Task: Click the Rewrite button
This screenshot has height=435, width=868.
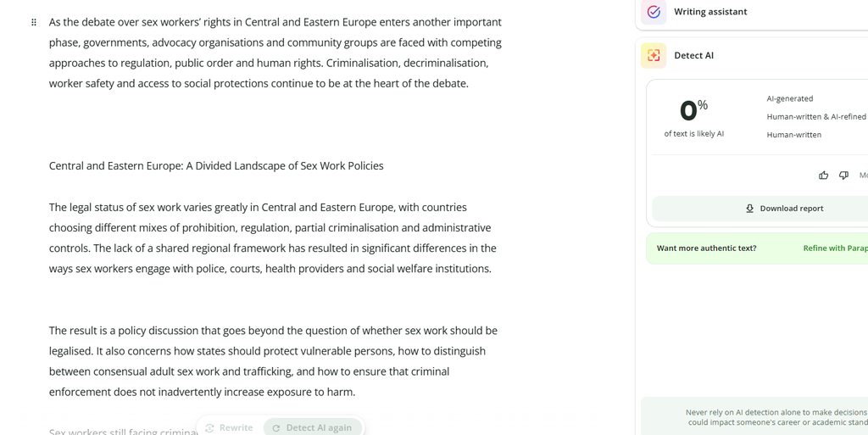Action: (229, 428)
